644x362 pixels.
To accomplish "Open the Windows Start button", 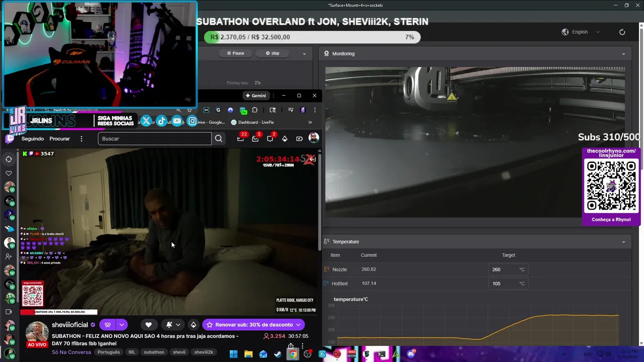I will tap(233, 354).
